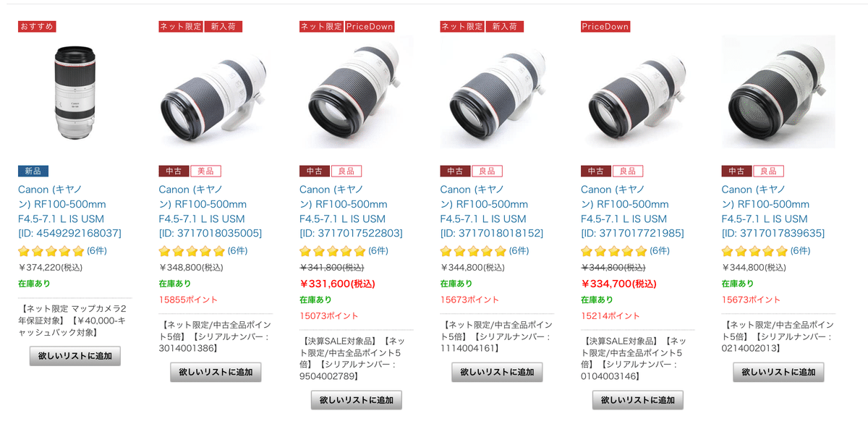868x424 pixels.
Task: Open lens photo for ID 3717017721985
Action: coord(637,92)
